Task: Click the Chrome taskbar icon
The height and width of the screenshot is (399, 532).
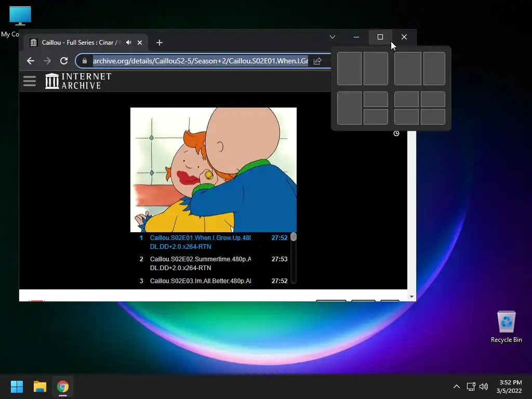Action: point(63,387)
